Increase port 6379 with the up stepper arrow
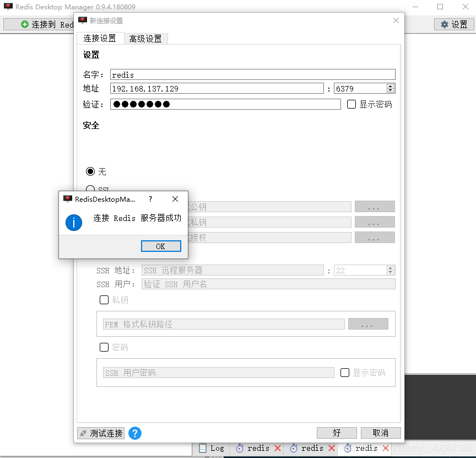The height and width of the screenshot is (458, 476). click(390, 85)
